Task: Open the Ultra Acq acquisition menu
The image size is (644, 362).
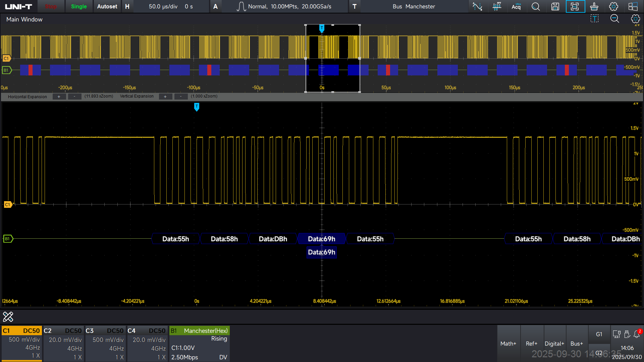Action: (516, 6)
